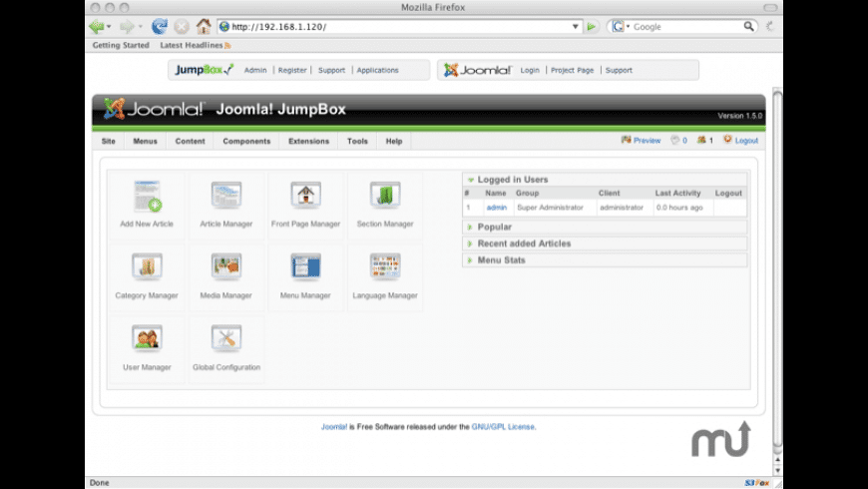The image size is (868, 489).
Task: Click the page vertical scrollbar
Action: pos(777,268)
